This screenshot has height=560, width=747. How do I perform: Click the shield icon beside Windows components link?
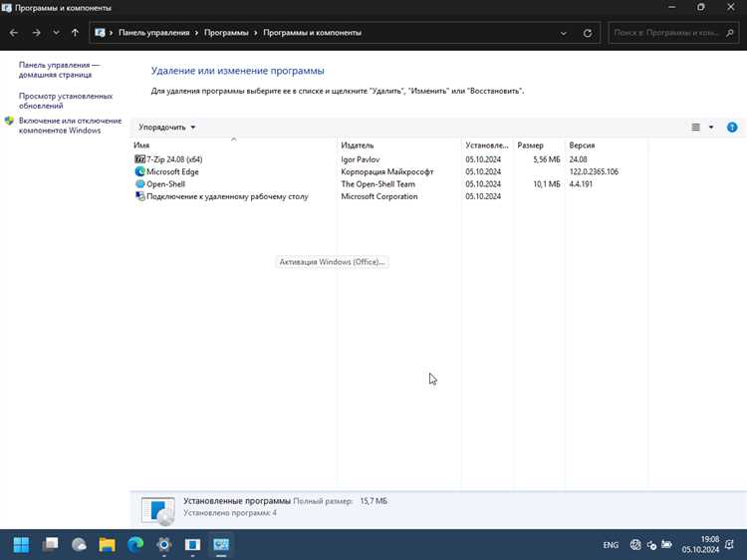pos(9,121)
